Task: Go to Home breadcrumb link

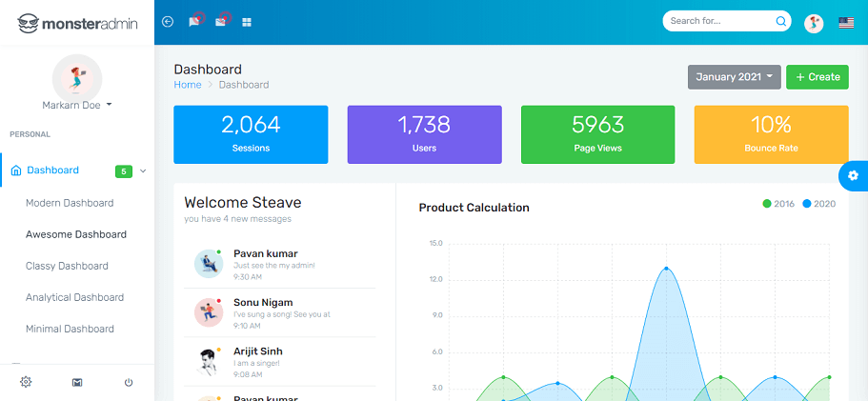Action: tap(188, 85)
